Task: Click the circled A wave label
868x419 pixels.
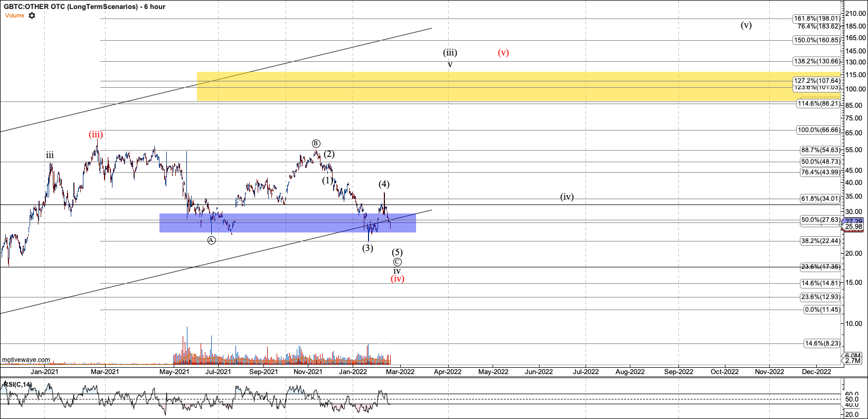Action: pos(211,240)
